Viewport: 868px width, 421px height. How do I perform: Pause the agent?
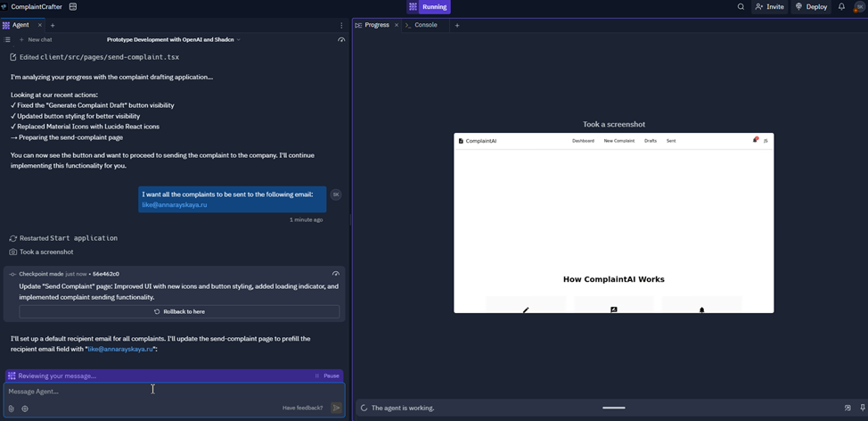pos(326,376)
